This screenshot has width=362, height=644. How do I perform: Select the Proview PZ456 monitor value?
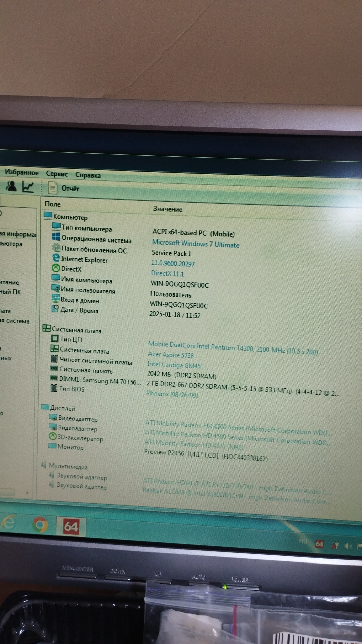pos(206,455)
